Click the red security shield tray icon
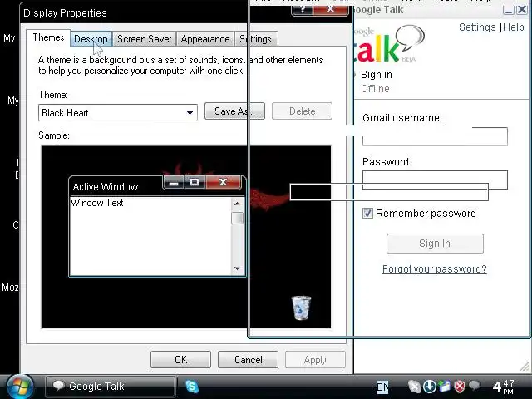The height and width of the screenshot is (399, 532). coord(460,387)
